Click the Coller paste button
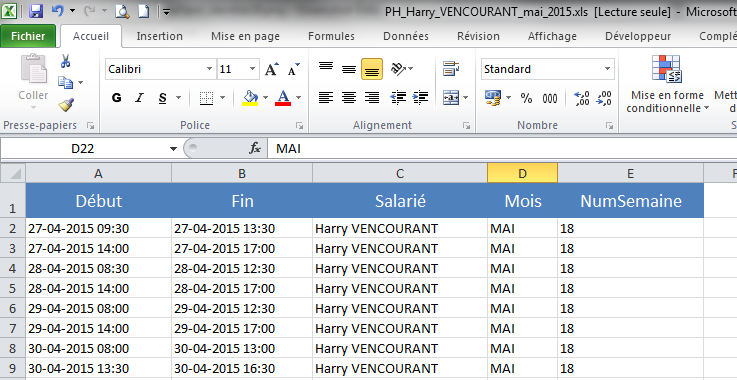737x380 pixels. pos(33,82)
